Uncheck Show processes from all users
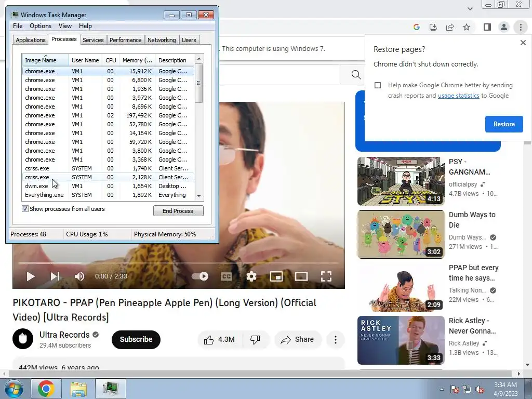The height and width of the screenshot is (399, 532). (x=25, y=209)
